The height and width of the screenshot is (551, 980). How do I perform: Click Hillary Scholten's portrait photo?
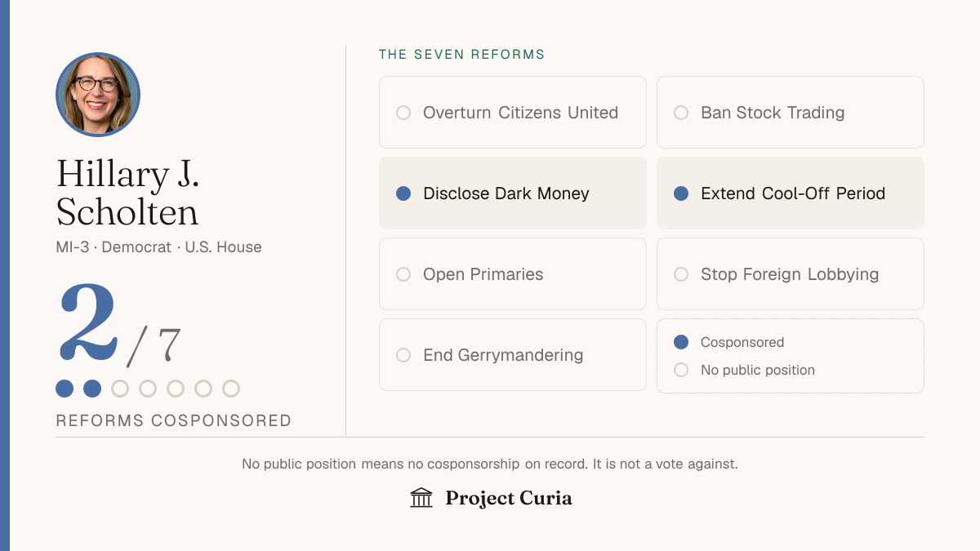point(98,95)
